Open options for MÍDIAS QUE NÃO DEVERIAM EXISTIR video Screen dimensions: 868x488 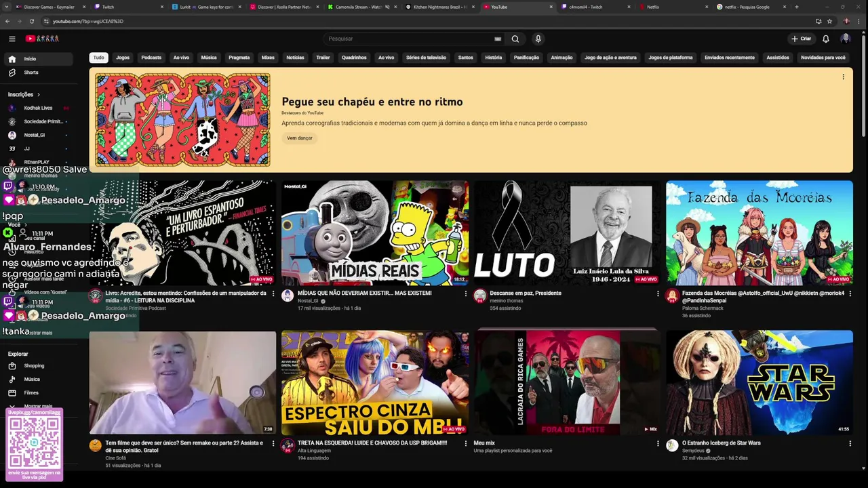pos(466,293)
